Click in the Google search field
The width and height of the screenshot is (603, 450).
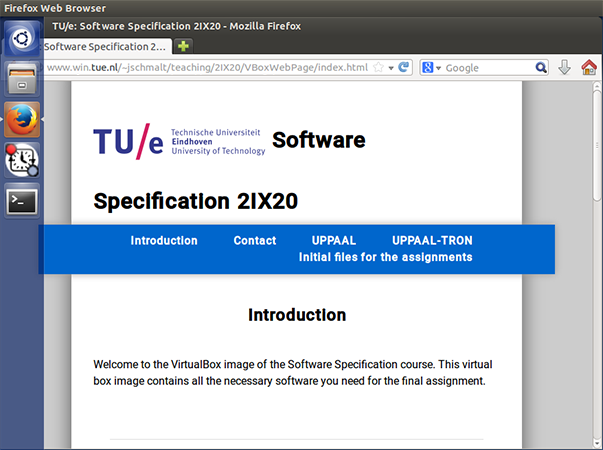pyautogui.click(x=487, y=68)
